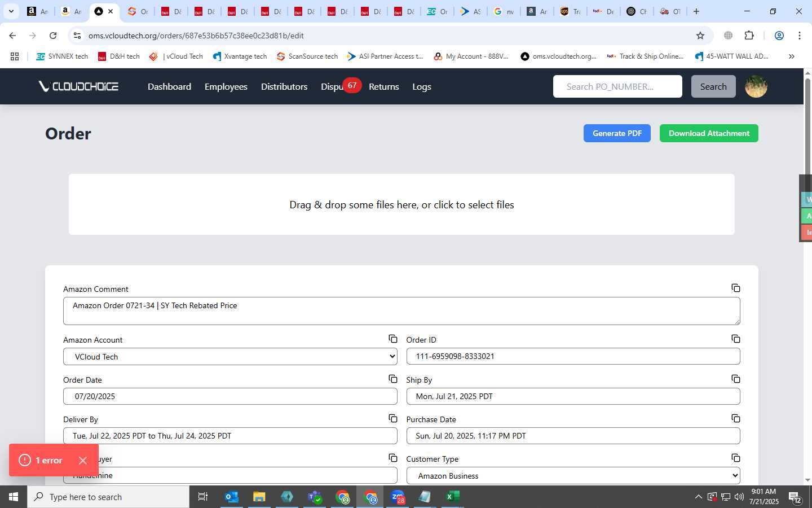Copy the Deliver By value
Image resolution: width=812 pixels, height=508 pixels.
(x=393, y=418)
